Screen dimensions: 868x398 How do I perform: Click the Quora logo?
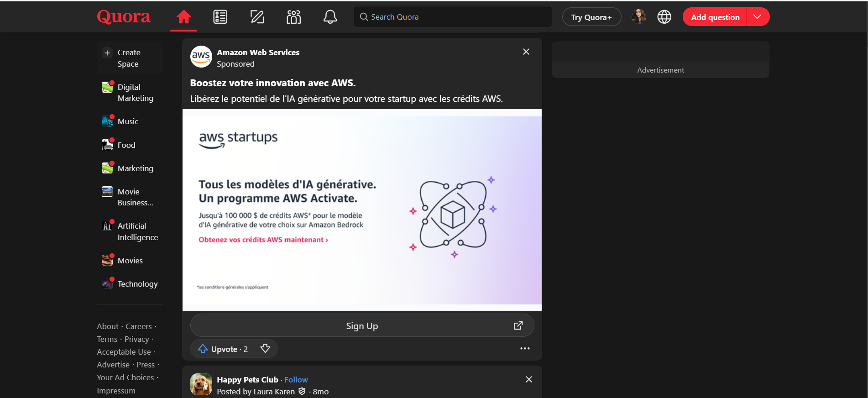(x=123, y=17)
